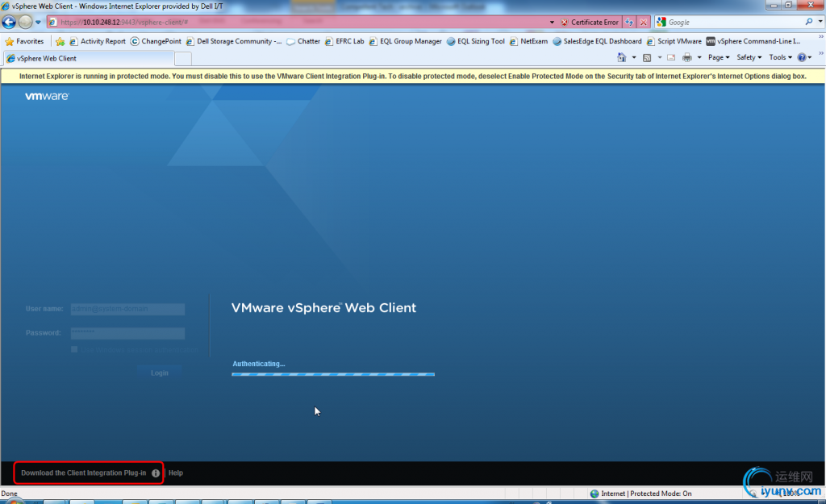Click the magnifier search icon

(x=808, y=22)
